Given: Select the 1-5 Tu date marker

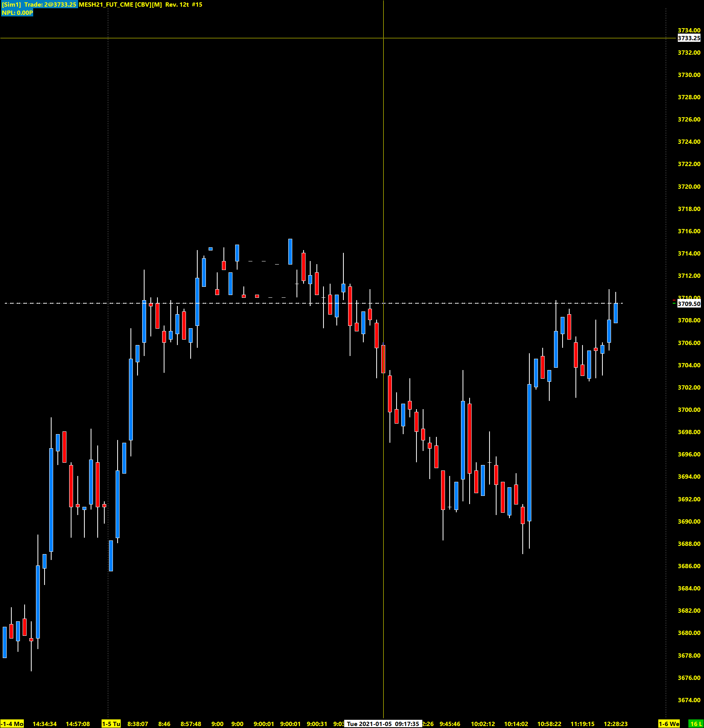Looking at the screenshot, I should (111, 724).
